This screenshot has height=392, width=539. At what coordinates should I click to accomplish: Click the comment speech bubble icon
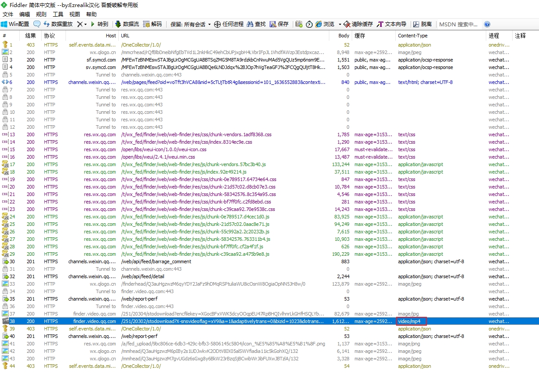click(x=37, y=24)
